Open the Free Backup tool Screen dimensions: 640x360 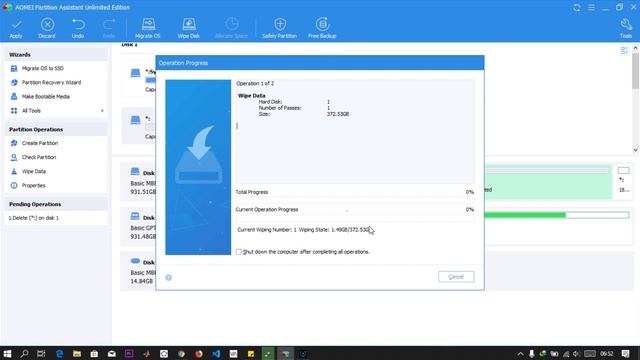(x=322, y=28)
